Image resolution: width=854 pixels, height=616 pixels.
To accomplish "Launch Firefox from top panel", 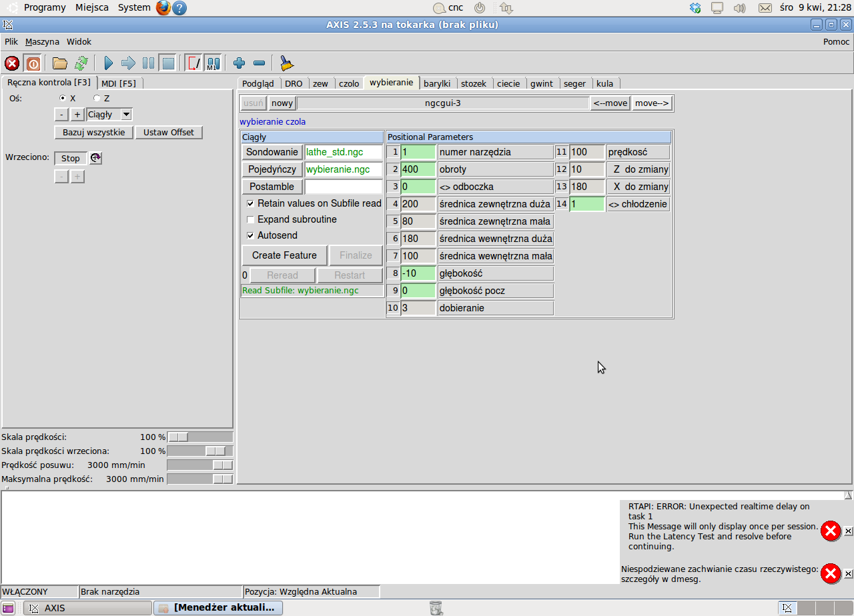I will pyautogui.click(x=163, y=8).
